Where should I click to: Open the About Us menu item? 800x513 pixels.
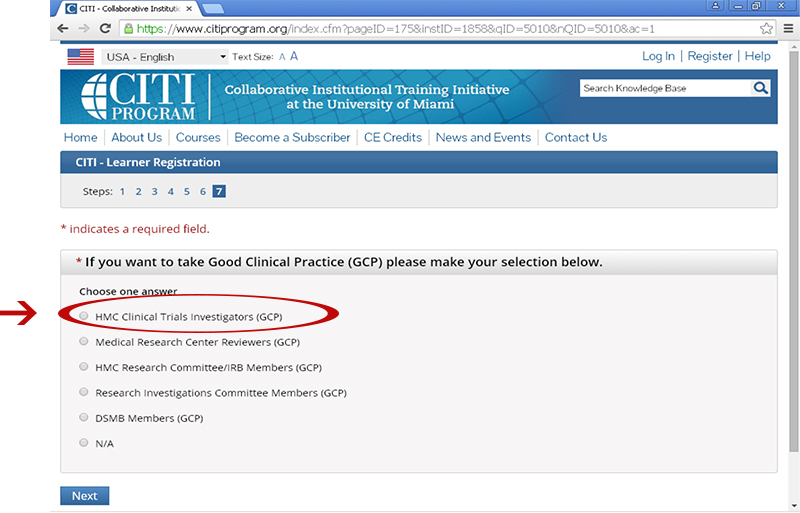pyautogui.click(x=137, y=137)
